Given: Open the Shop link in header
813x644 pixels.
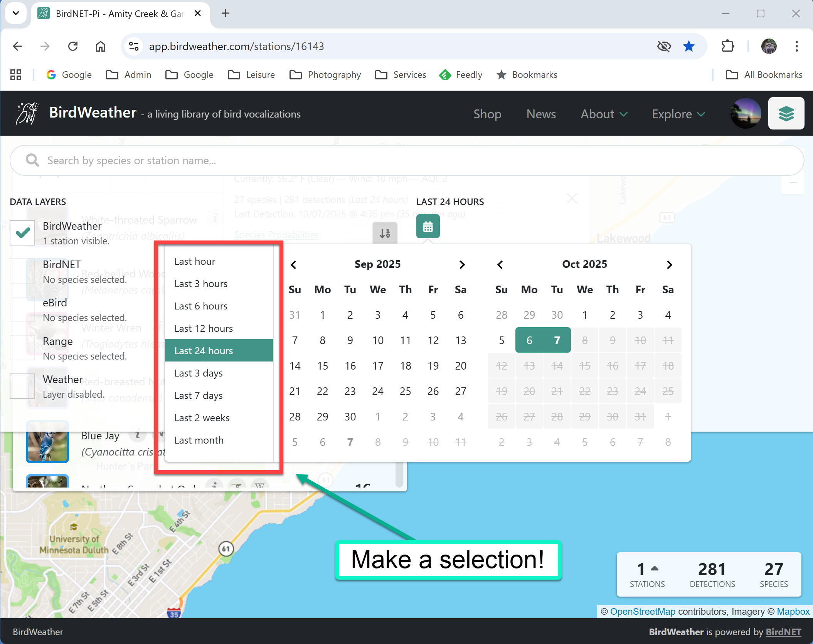Looking at the screenshot, I should [487, 114].
